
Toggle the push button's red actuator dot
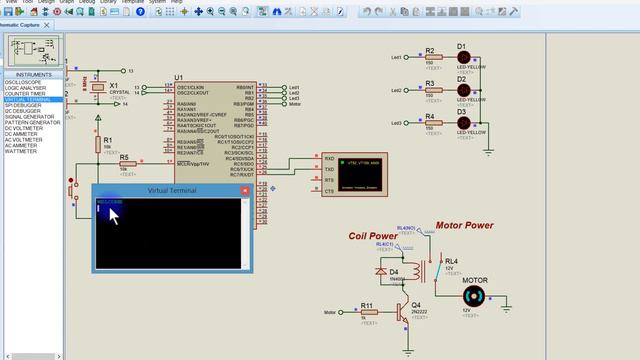[71, 180]
